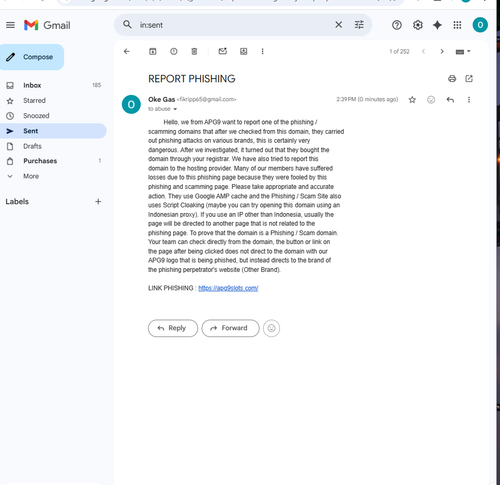Click the Forward button

coord(230,328)
